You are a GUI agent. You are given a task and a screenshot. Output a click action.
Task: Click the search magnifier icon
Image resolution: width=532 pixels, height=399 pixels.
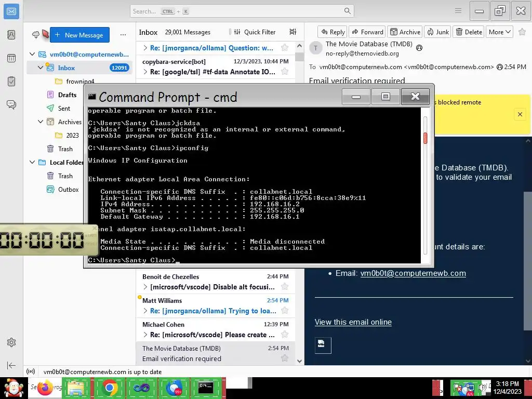[347, 11]
